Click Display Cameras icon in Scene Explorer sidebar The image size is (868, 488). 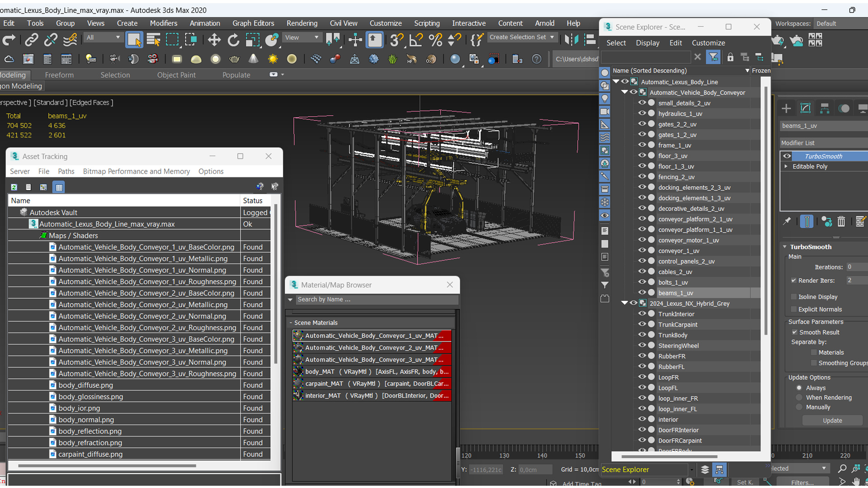click(x=604, y=112)
